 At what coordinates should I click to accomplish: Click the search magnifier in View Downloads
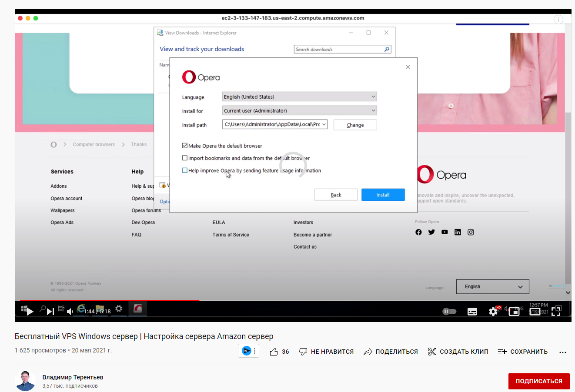[387, 50]
